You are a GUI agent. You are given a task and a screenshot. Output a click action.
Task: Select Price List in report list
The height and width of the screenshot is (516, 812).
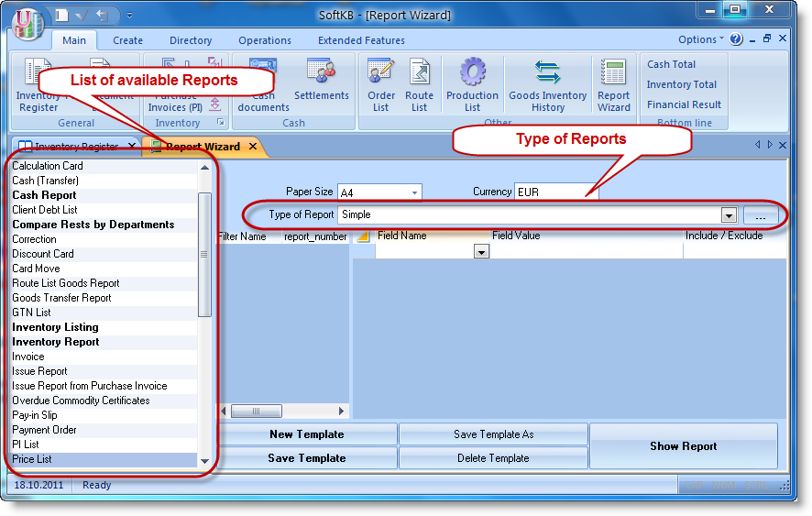(104, 459)
